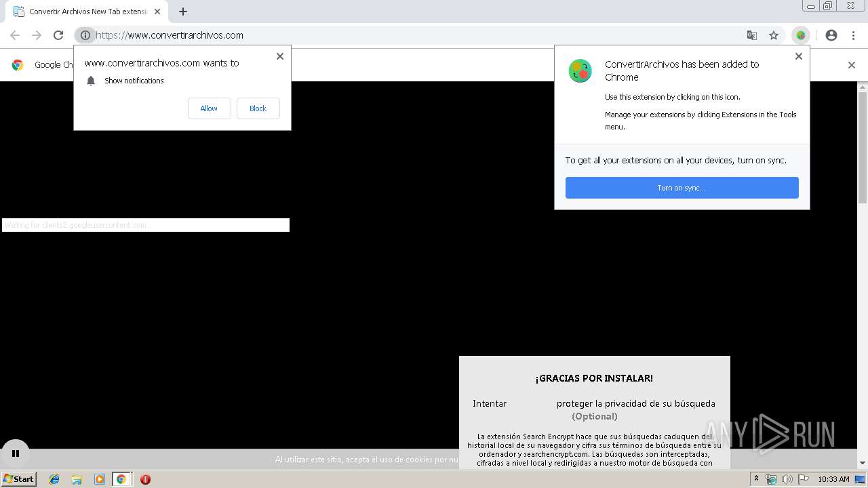Open Windows Explorer folder in taskbar
Screen dimensions: 868x488
[77, 479]
